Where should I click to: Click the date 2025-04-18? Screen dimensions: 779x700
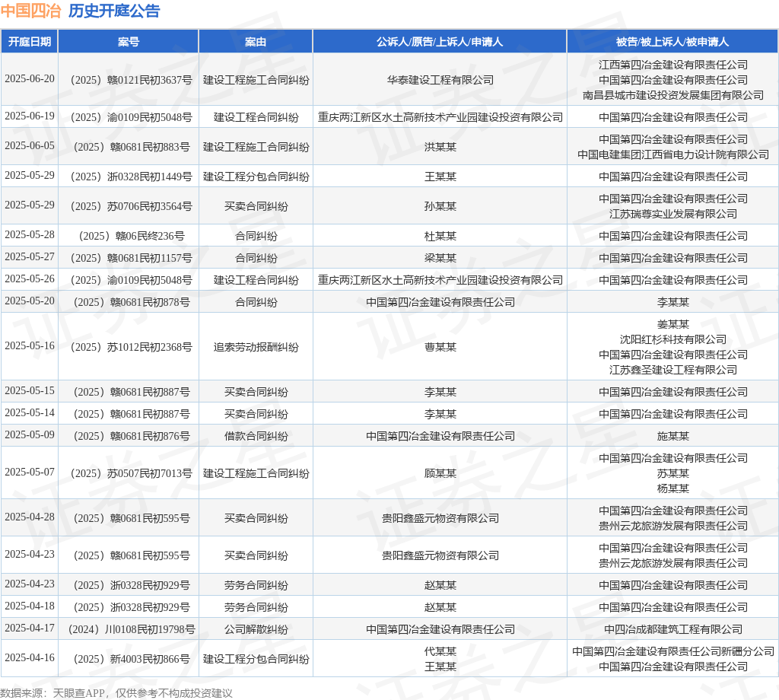(x=30, y=606)
